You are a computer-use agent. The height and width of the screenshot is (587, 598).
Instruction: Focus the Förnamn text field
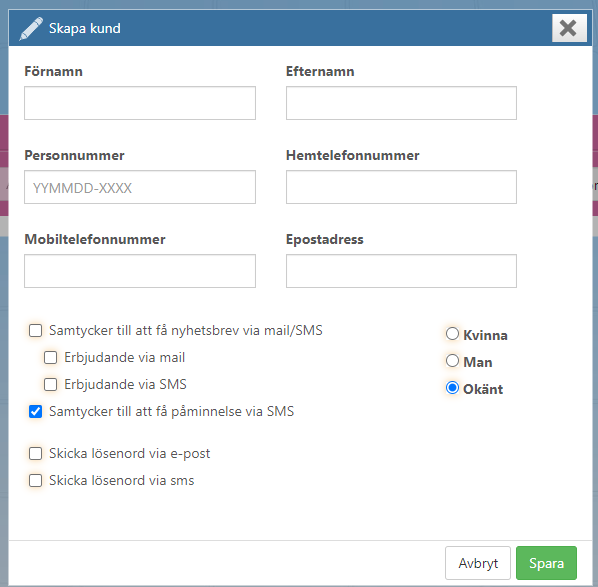[x=140, y=103]
